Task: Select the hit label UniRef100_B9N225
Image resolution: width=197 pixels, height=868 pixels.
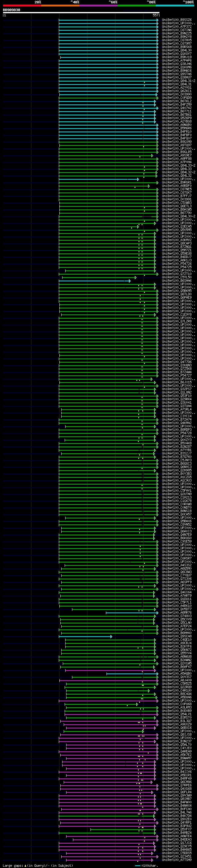Action: [177, 33]
